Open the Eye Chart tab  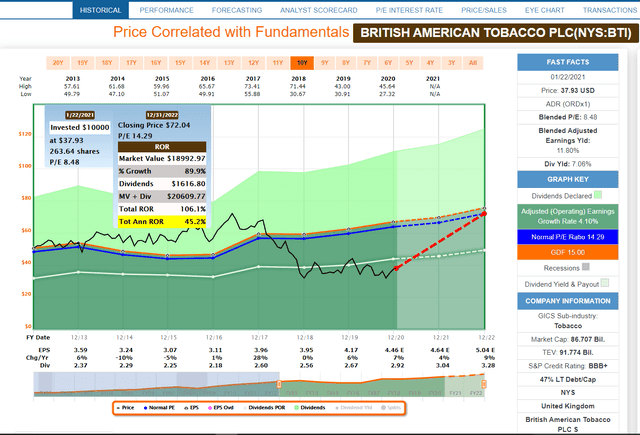(x=544, y=10)
